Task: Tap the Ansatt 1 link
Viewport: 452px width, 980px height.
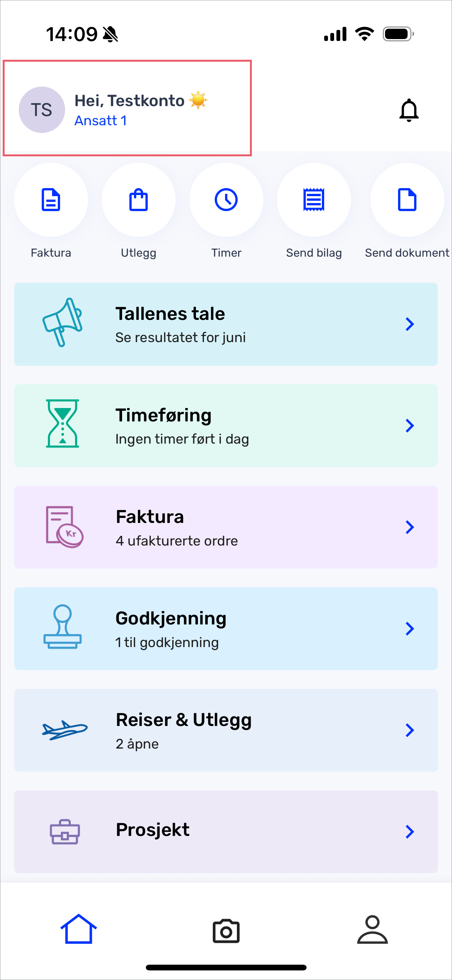Action: 100,121
